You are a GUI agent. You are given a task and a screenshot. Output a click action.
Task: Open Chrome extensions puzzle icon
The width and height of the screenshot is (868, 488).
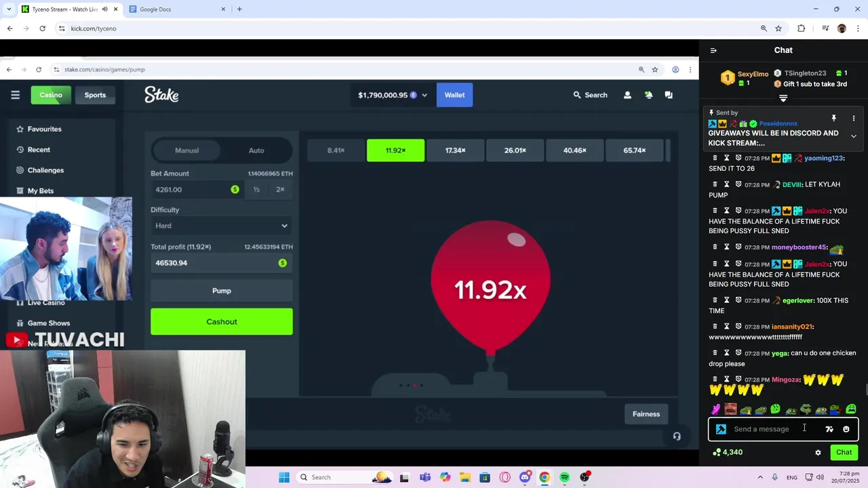click(x=802, y=28)
